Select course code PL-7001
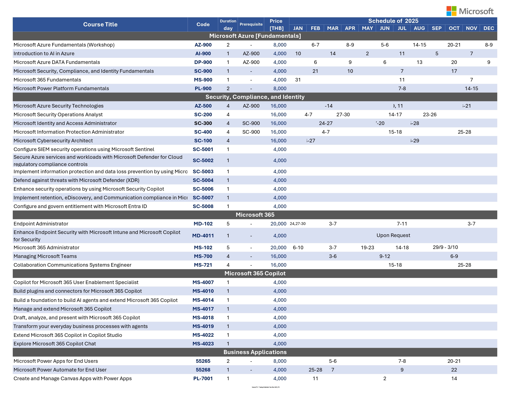Screen dimensions: 532x395 (x=203, y=379)
